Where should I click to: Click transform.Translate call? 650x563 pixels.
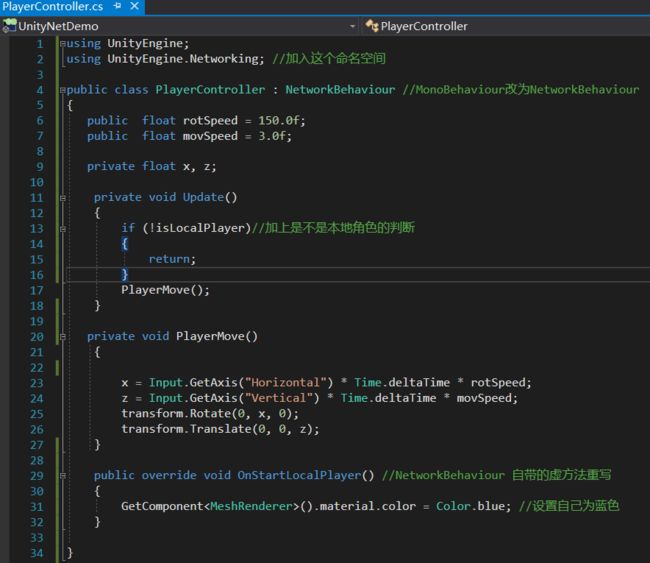(220, 429)
